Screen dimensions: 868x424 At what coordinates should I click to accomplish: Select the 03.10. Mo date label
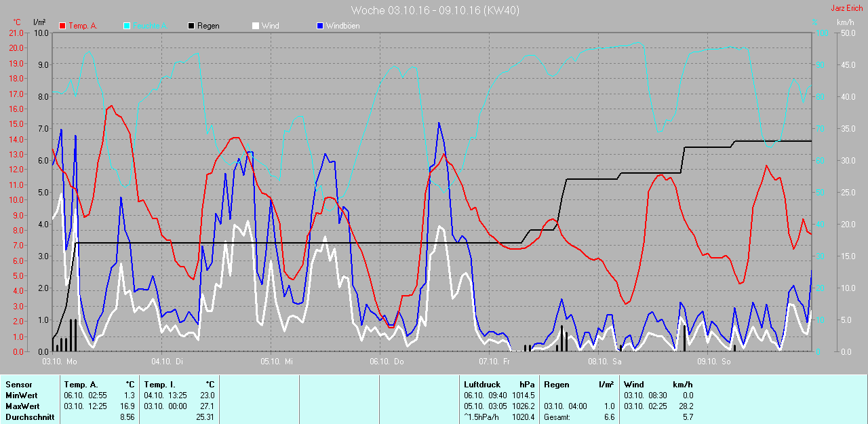60,362
